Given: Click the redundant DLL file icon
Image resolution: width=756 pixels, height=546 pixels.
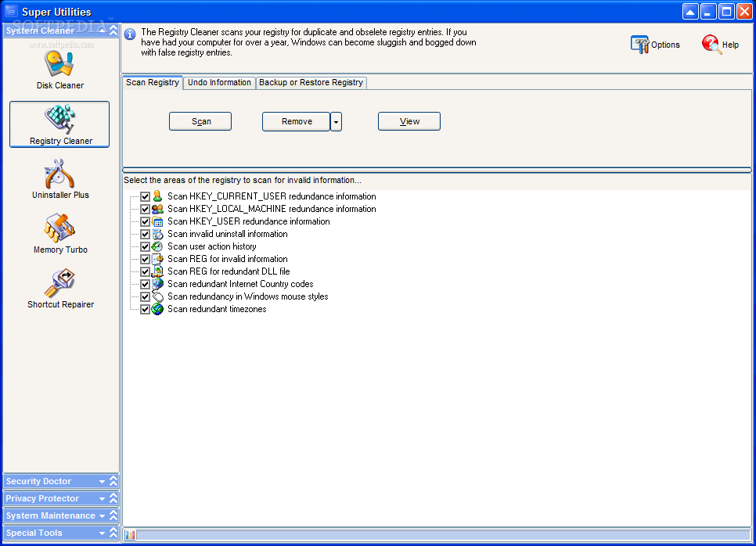Looking at the screenshot, I should pos(157,271).
